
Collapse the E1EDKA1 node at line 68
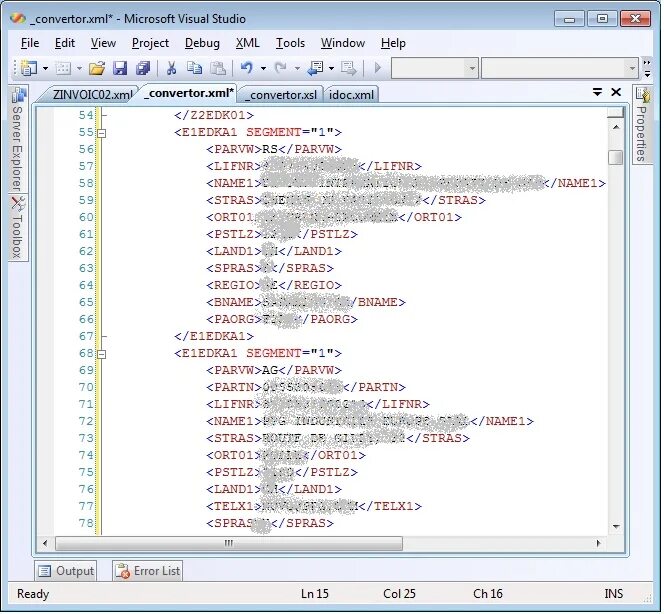[x=102, y=354]
